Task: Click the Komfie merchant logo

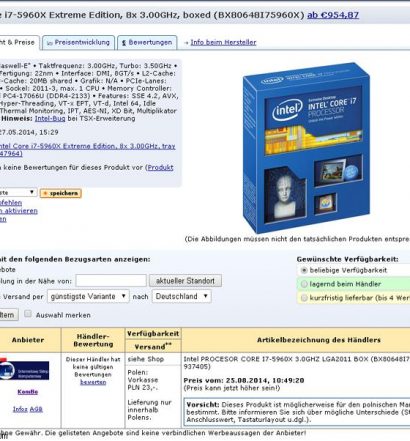Action: [x=24, y=370]
